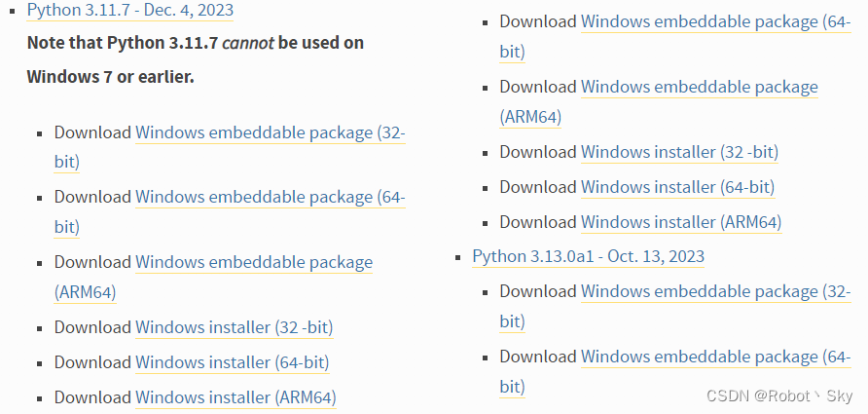Screen dimensions: 868x414
Task: Click the CSDN @Robot、Sky watermark
Action: click(779, 395)
